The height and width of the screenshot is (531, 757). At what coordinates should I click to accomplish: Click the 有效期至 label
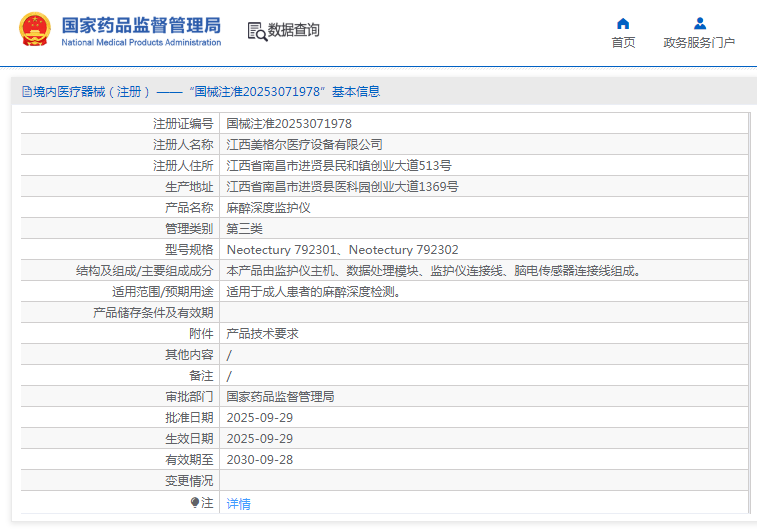tap(189, 460)
